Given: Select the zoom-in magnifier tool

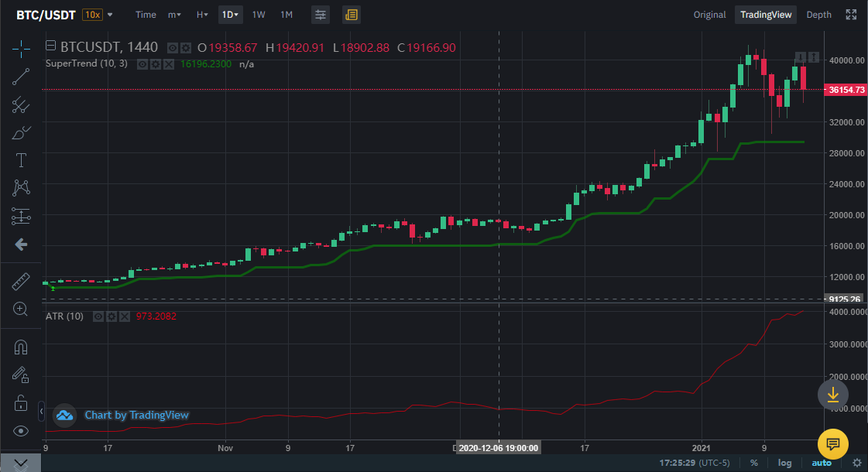Looking at the screenshot, I should pos(21,309).
